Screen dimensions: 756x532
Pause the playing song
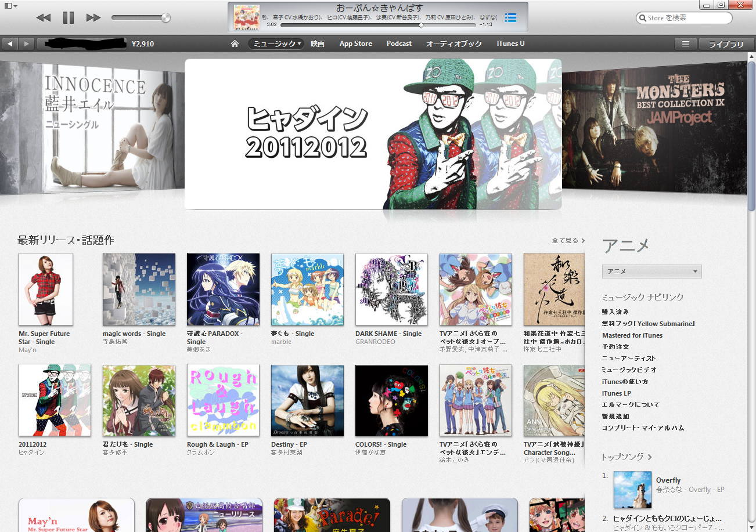[69, 18]
